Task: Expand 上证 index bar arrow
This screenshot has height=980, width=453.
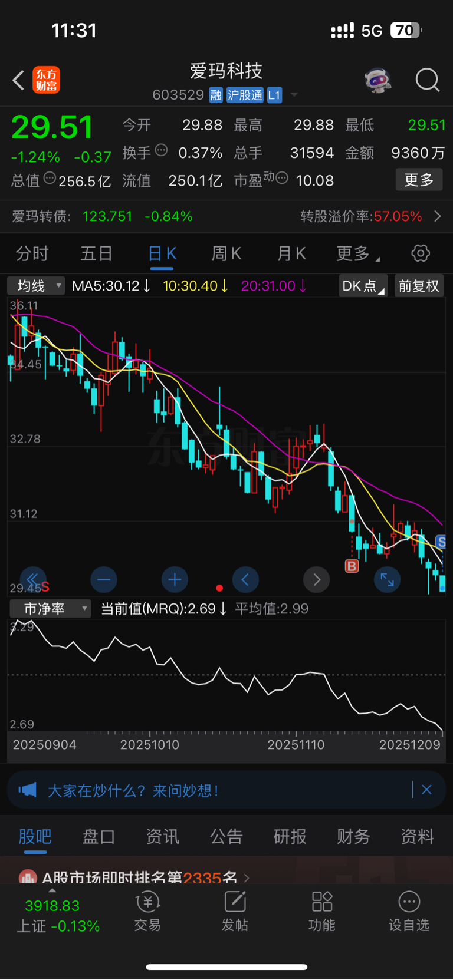Action: [x=52, y=890]
